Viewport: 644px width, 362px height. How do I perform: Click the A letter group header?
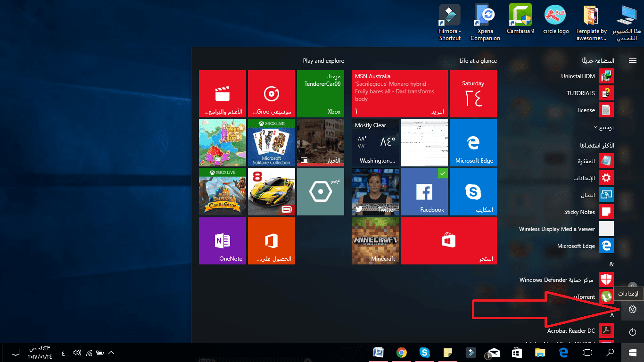click(612, 315)
